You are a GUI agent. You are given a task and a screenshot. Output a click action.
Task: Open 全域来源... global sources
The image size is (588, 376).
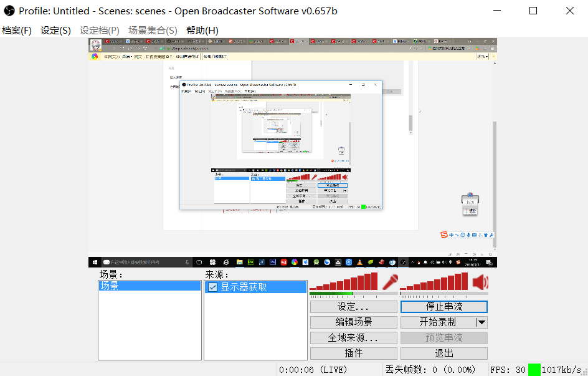[x=354, y=338]
